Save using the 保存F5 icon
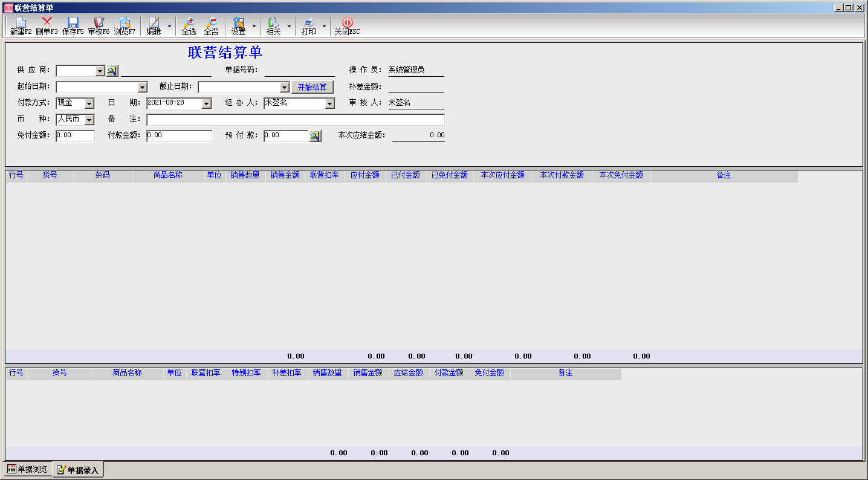This screenshot has height=480, width=868. [73, 26]
